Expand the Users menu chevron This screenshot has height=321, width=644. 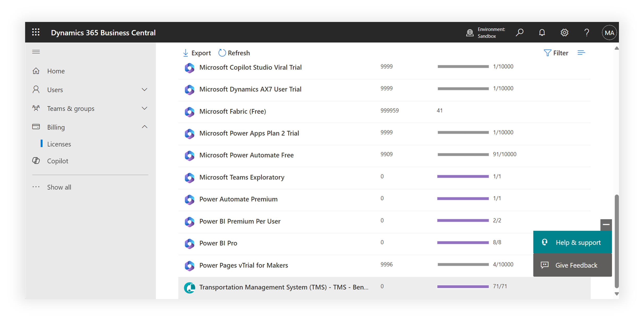tap(144, 90)
